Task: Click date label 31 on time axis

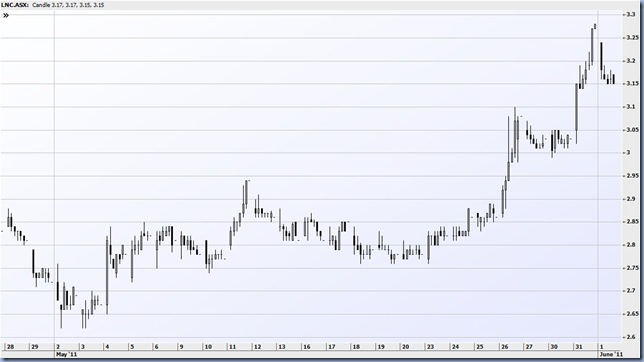Action: pyautogui.click(x=578, y=347)
